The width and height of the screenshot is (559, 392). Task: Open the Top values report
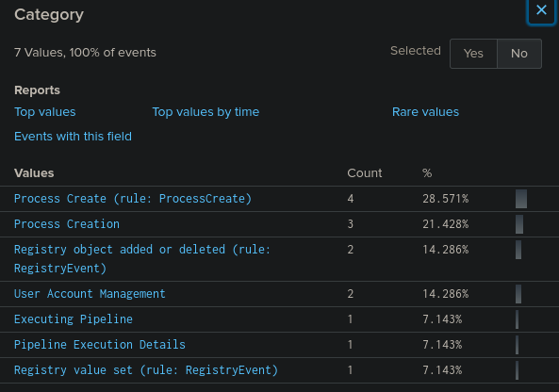point(45,112)
